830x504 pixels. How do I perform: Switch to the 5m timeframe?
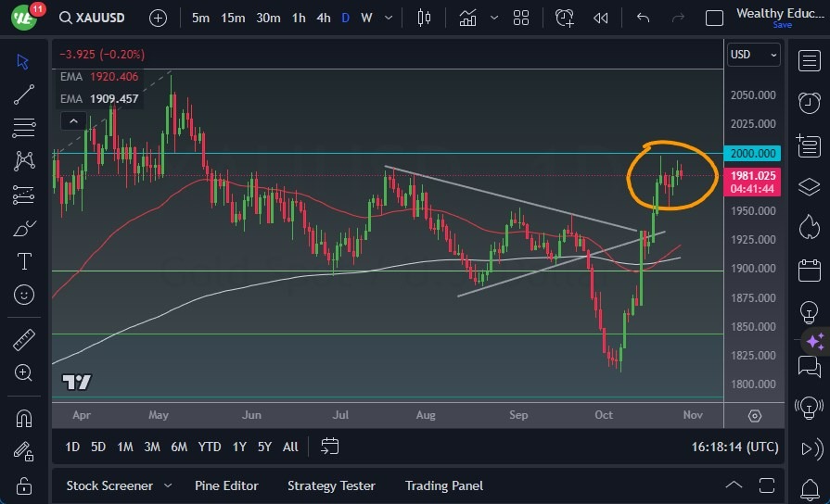200,18
